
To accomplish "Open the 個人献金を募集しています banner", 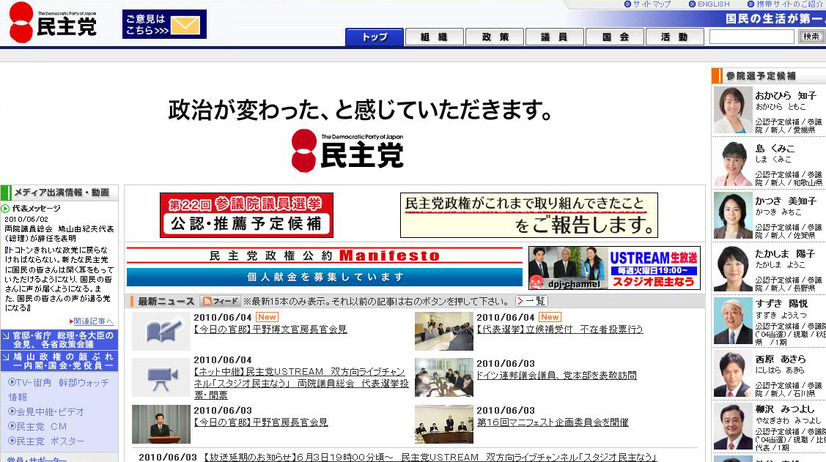I will (324, 277).
